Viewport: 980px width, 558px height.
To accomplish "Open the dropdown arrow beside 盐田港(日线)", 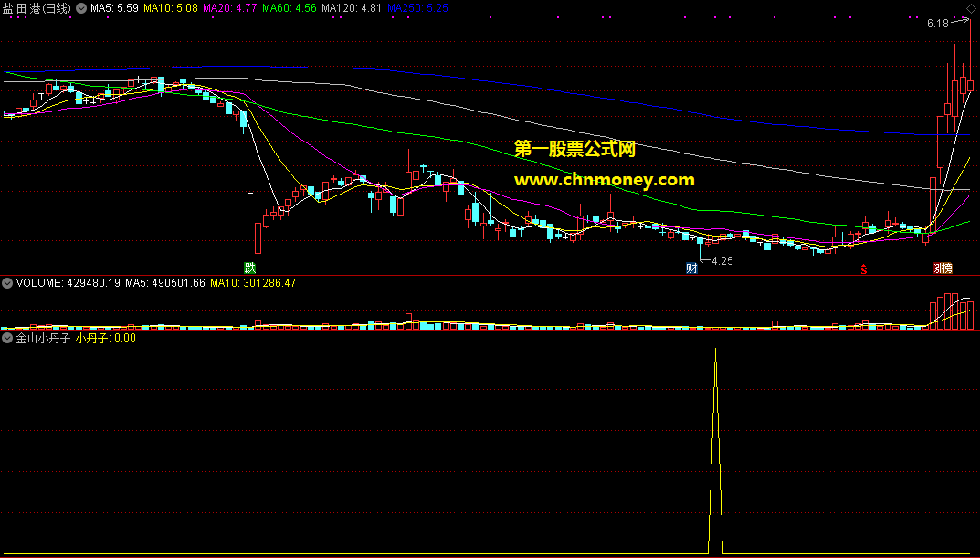I will 81,8.
